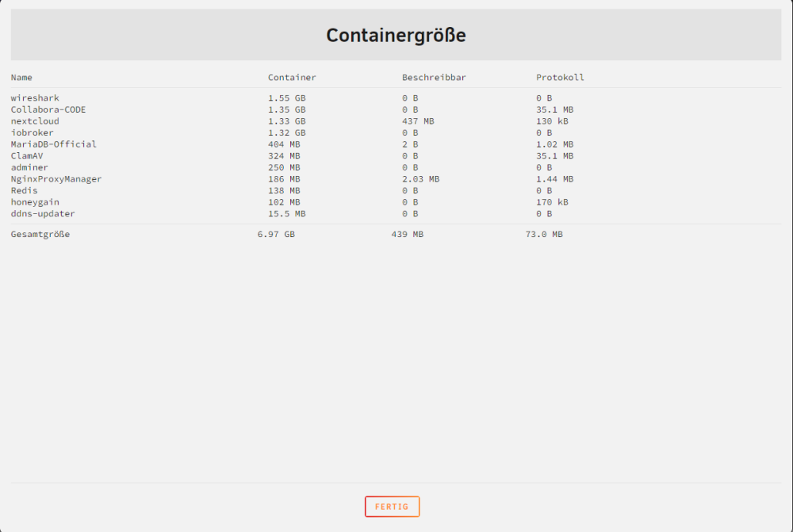This screenshot has width=793, height=532.
Task: Click NginxProxyManager's 2.03 MB writable value
Action: pyautogui.click(x=421, y=179)
